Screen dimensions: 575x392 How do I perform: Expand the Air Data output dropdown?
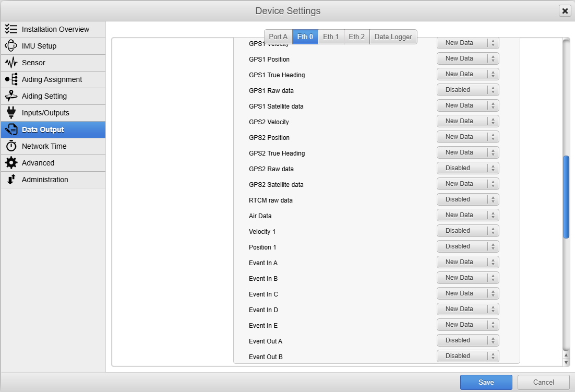point(468,215)
